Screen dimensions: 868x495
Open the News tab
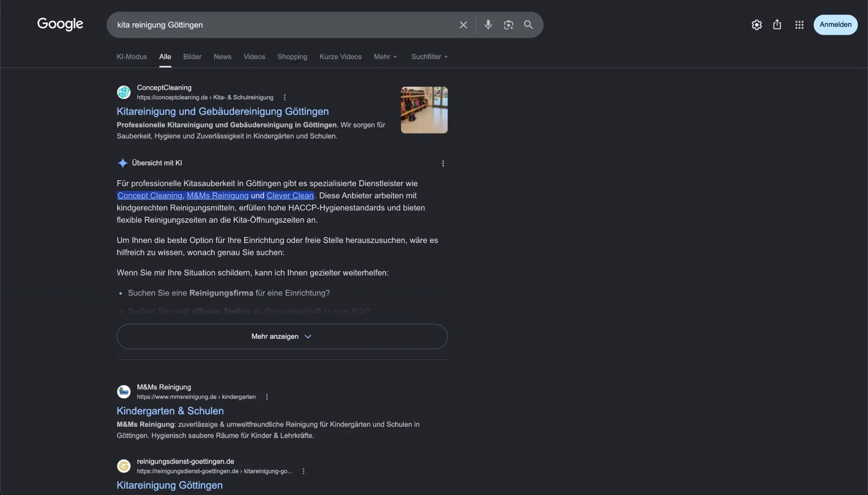222,57
